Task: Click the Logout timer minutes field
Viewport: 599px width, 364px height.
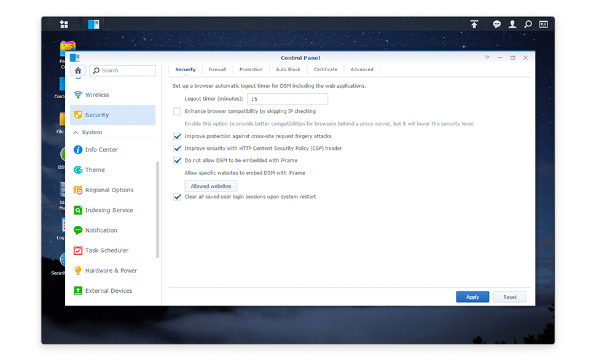Action: pyautogui.click(x=288, y=99)
